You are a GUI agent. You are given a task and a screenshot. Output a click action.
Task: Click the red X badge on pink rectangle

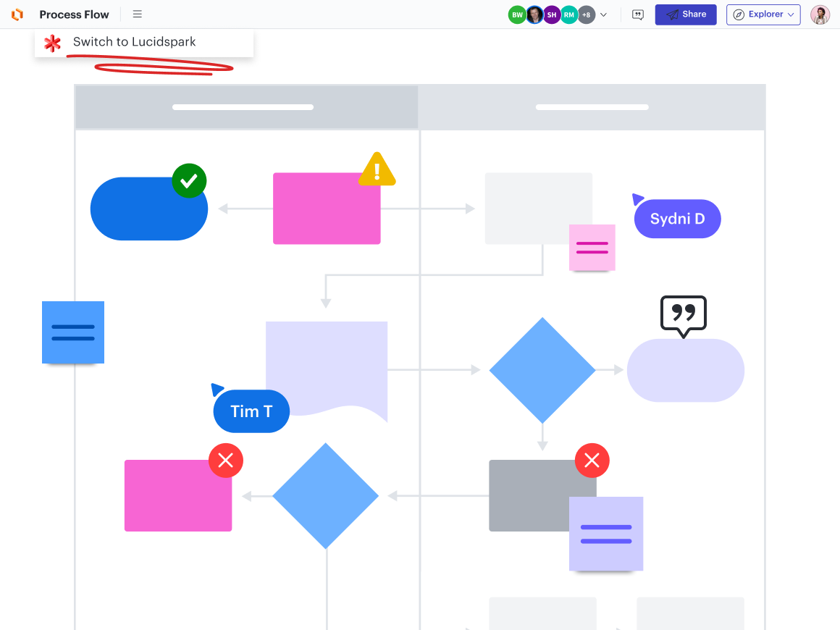226,460
